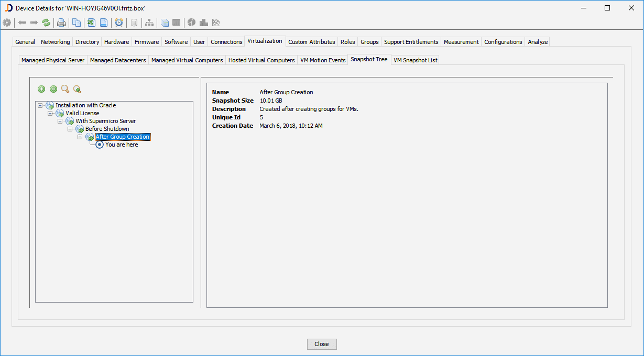Collapse the Installation with Oracle node
Viewport: 644px width, 356px height.
40,105
